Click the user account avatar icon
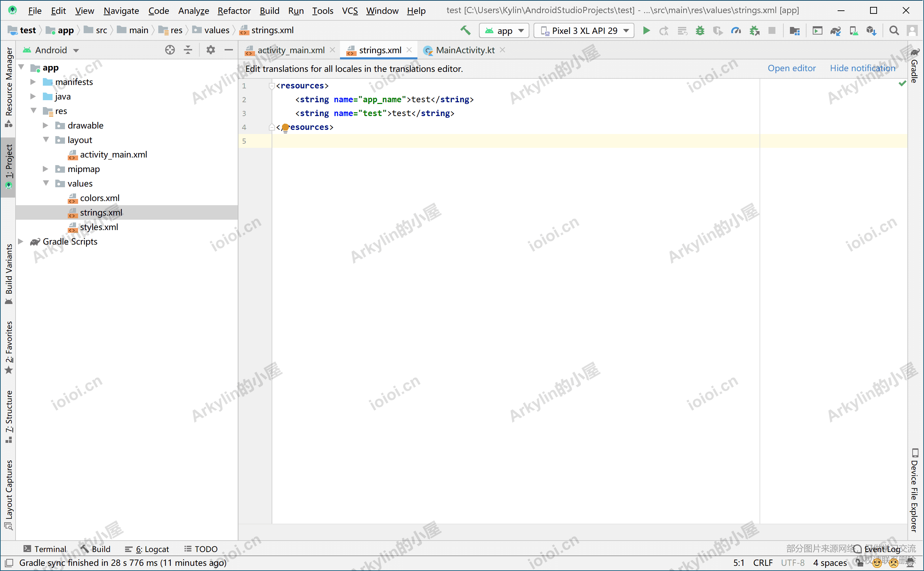 pyautogui.click(x=912, y=30)
